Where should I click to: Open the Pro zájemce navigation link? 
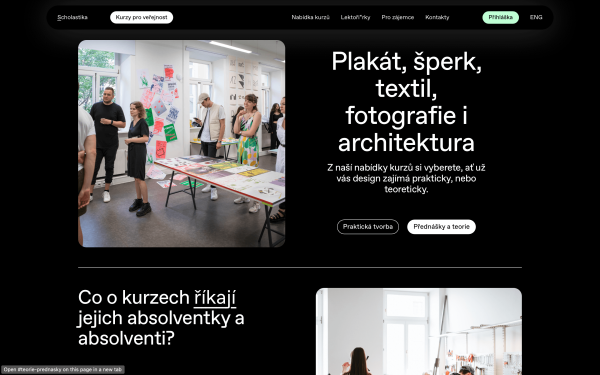click(398, 17)
